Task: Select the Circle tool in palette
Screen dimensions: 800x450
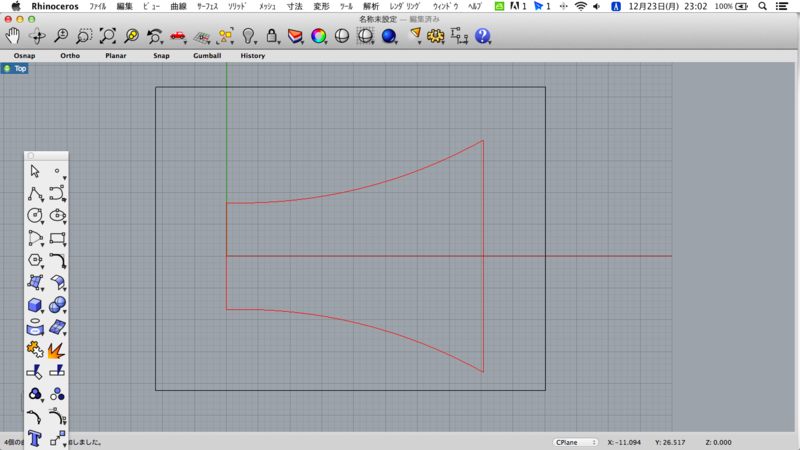Action: pyautogui.click(x=35, y=216)
